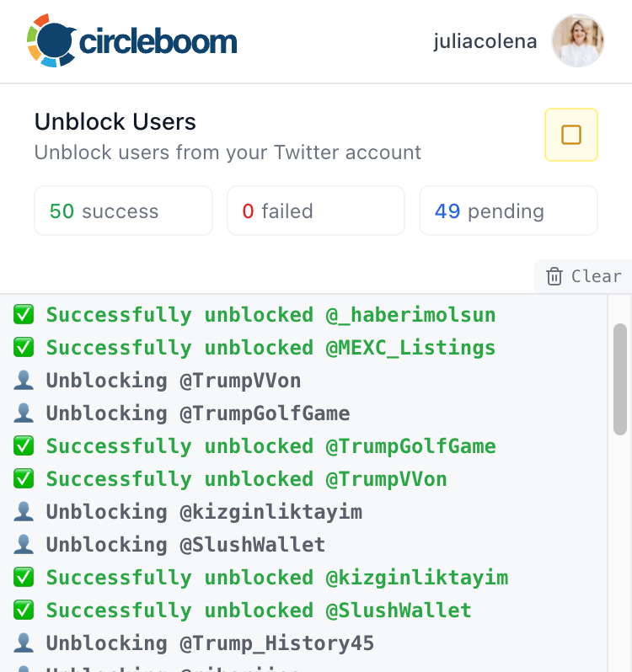Click the Circleboom logo
632x672 pixels.
click(x=132, y=40)
